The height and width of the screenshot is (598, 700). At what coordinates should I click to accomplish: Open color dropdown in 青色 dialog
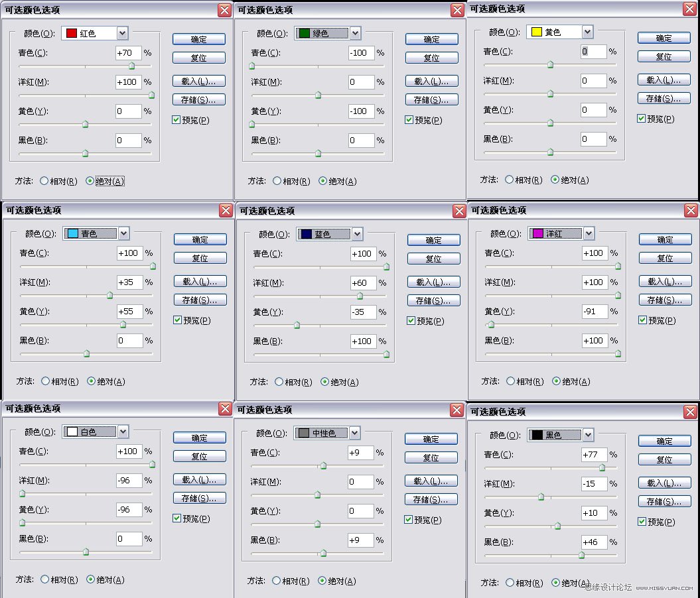tap(123, 233)
